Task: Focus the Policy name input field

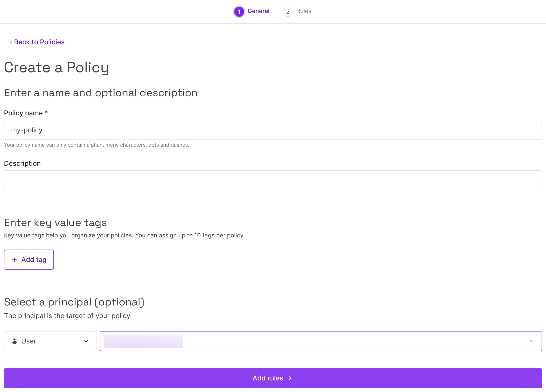Action: pyautogui.click(x=273, y=130)
